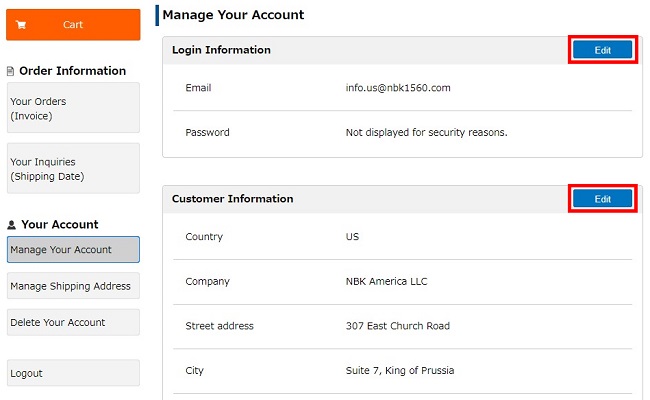Screen dimensions: 650x400
Task: Click the Order Information document icon
Action: pyautogui.click(x=11, y=71)
